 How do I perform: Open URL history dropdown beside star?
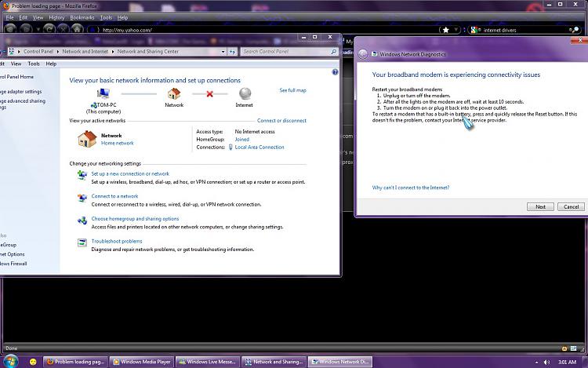pos(456,30)
